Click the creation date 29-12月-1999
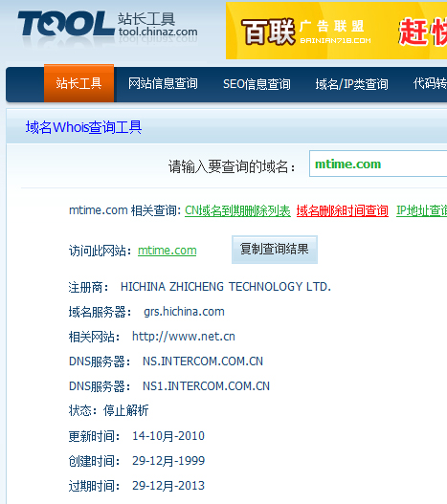Image resolution: width=447 pixels, height=504 pixels. point(168,461)
